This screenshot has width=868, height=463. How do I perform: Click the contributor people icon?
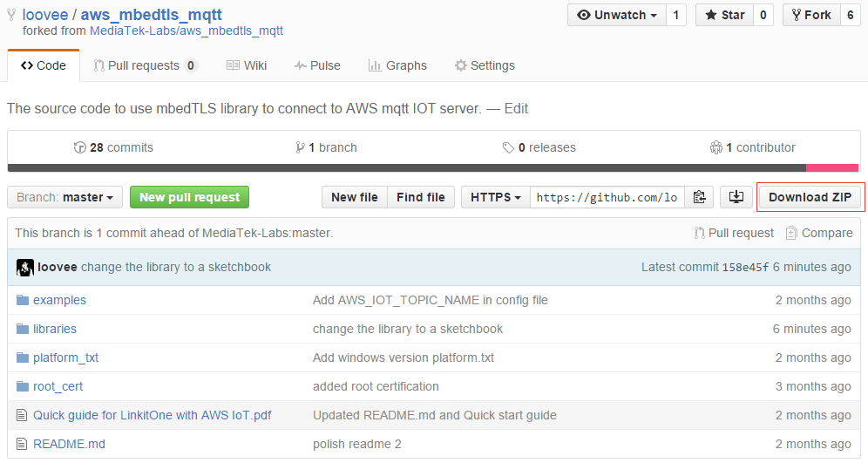click(x=716, y=148)
